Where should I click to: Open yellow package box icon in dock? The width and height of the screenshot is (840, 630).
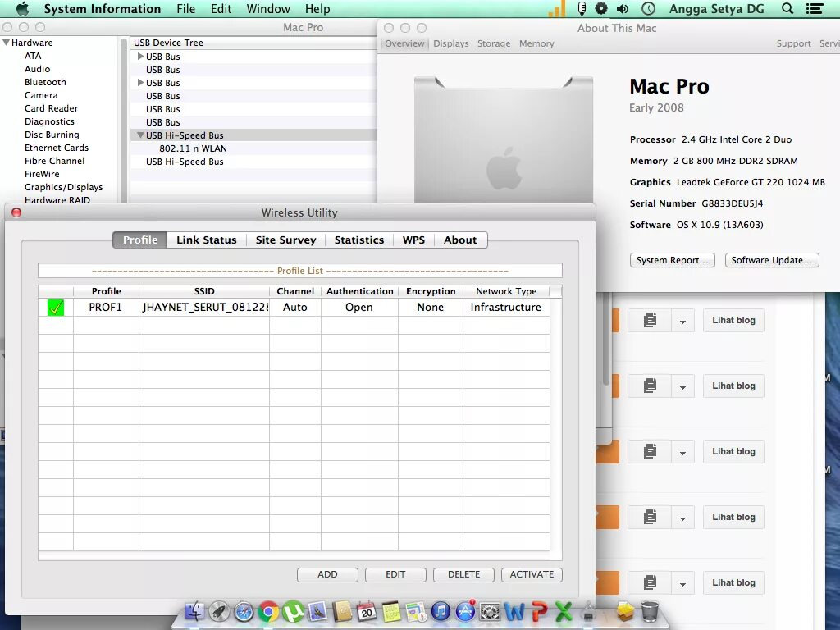[x=624, y=611]
